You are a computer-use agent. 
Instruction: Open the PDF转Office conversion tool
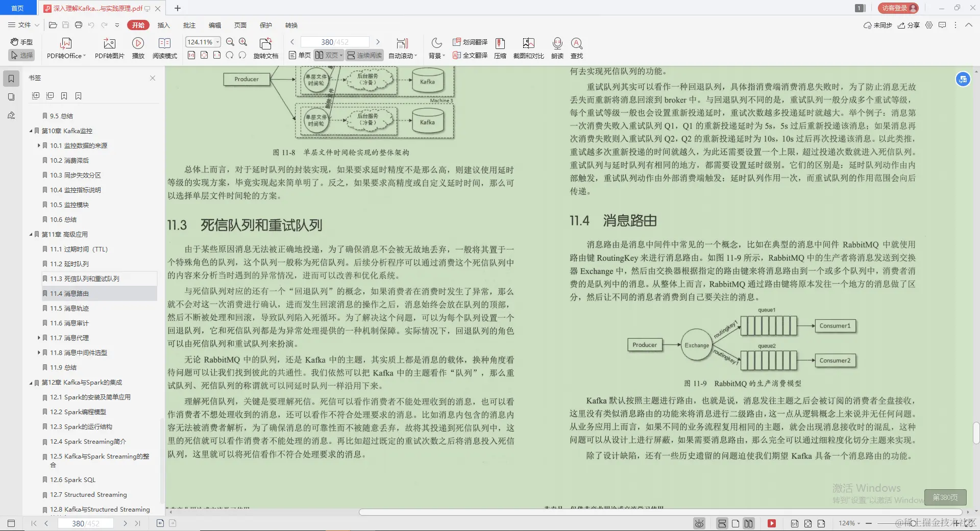point(65,47)
